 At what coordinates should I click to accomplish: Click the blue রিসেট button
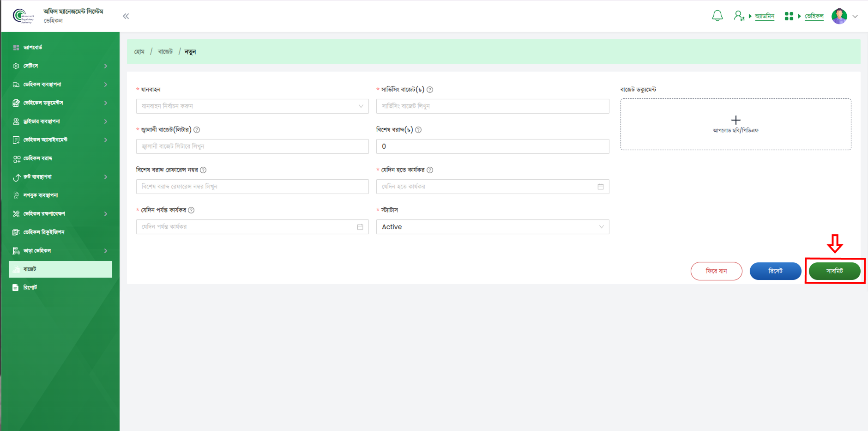point(775,271)
